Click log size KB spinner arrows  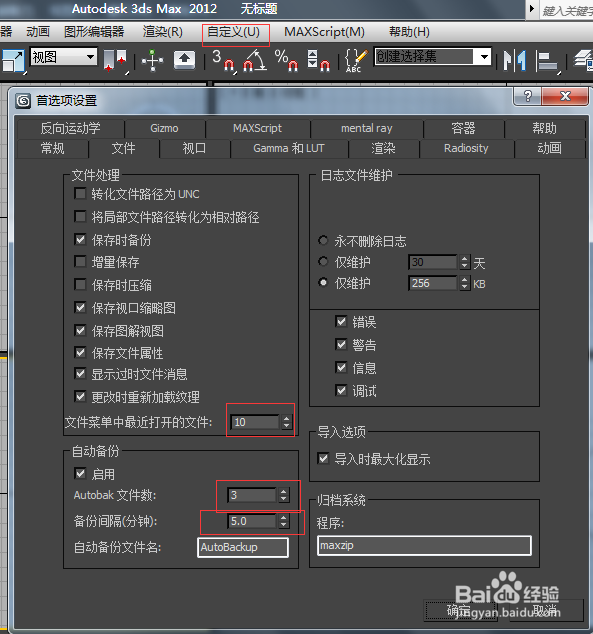pyautogui.click(x=464, y=283)
